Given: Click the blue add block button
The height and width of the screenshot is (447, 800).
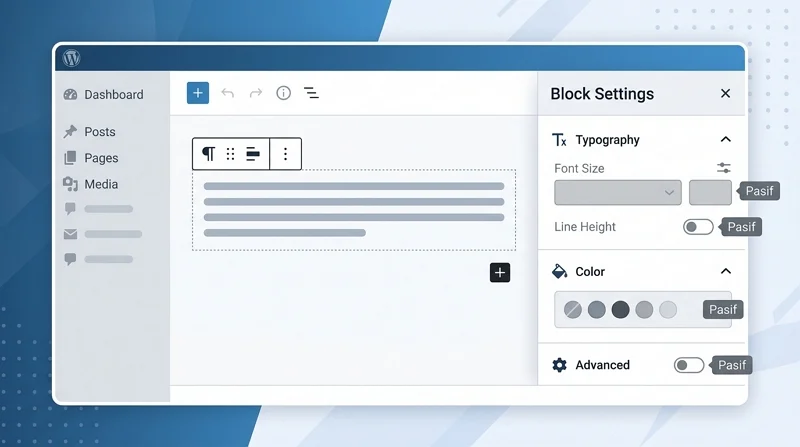Looking at the screenshot, I should click(198, 93).
